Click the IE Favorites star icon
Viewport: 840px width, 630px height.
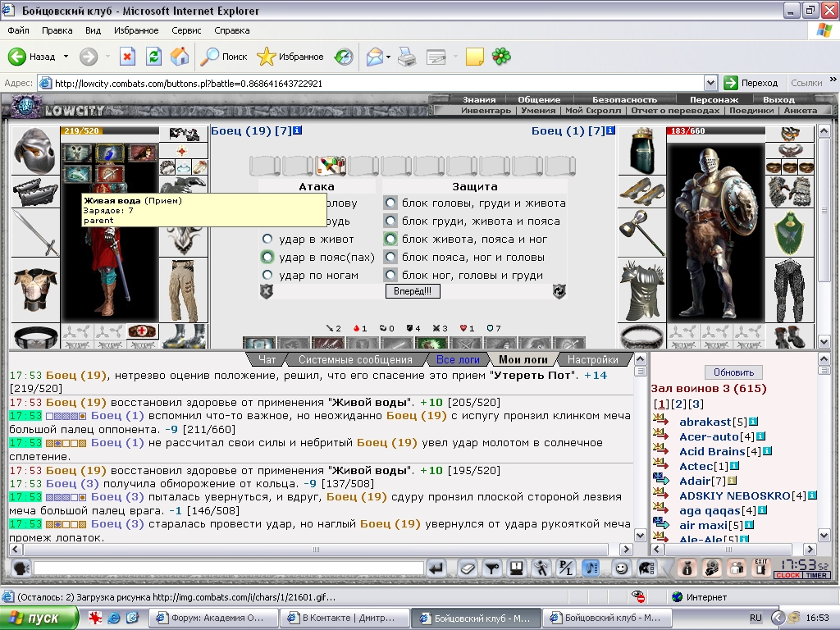click(267, 57)
